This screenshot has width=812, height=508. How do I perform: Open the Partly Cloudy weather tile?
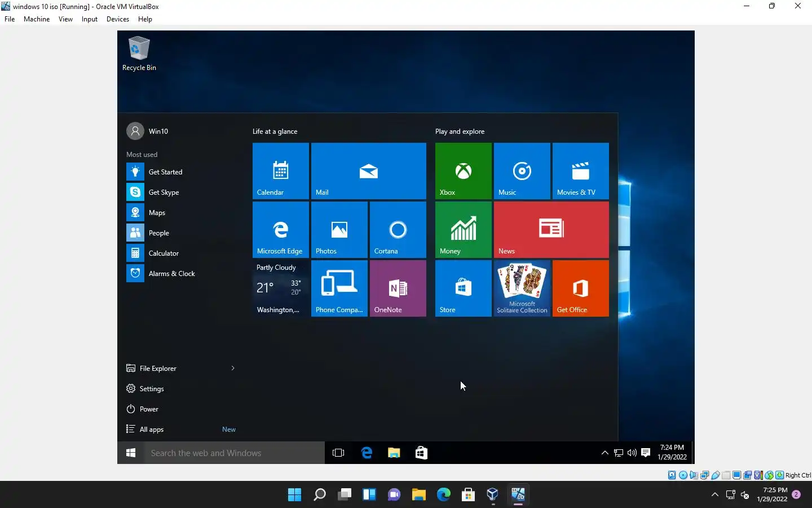(x=281, y=288)
